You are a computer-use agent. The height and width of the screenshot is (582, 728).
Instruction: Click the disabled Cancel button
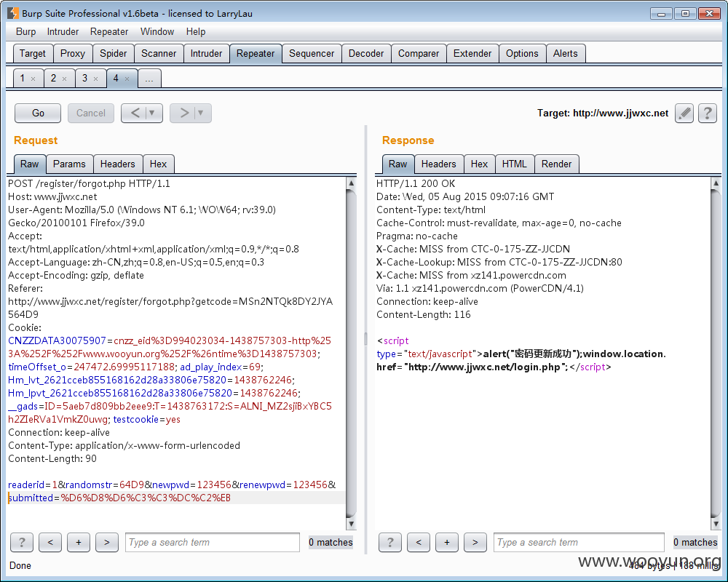90,113
